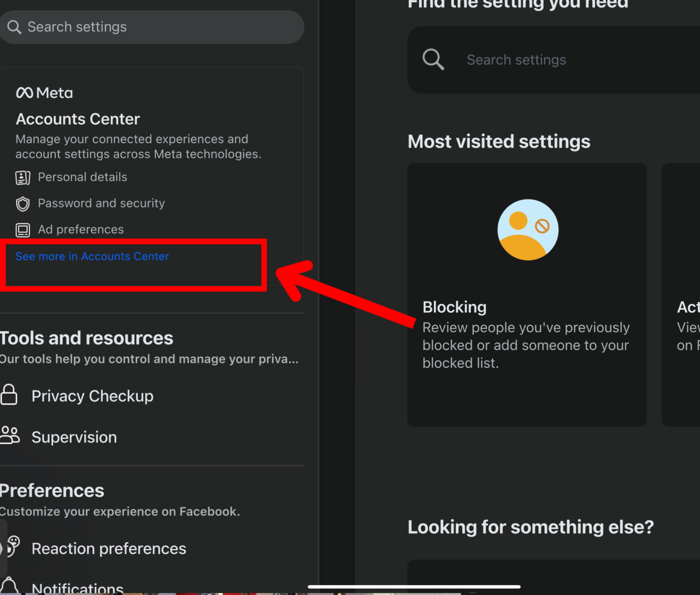Click the magnifier in main search box
This screenshot has height=595, width=700.
coord(433,59)
